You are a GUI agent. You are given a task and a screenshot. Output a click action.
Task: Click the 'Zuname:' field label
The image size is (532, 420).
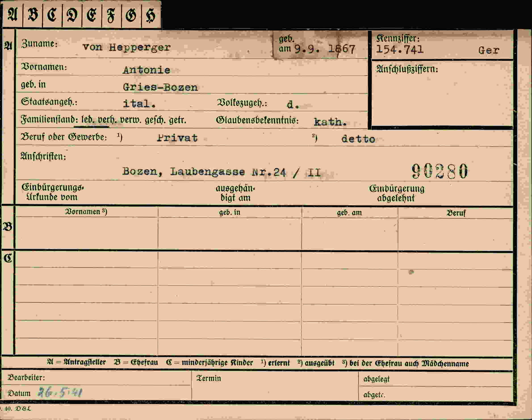click(x=39, y=44)
